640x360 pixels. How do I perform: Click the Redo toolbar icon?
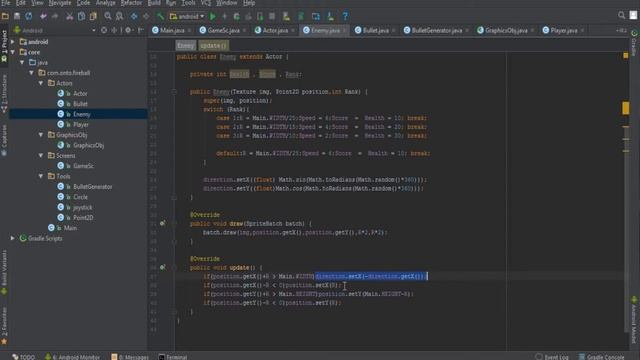click(x=55, y=16)
